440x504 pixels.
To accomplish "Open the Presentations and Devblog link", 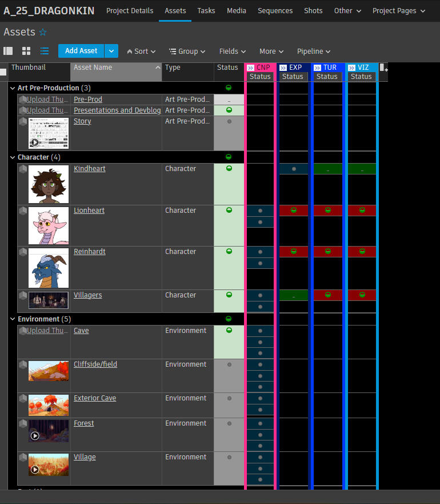I will point(117,110).
